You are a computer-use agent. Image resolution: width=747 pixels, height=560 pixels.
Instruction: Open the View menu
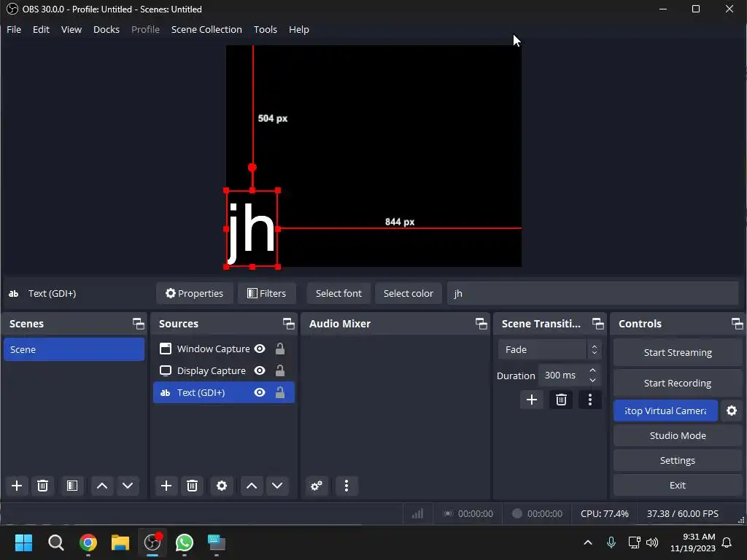(x=71, y=29)
